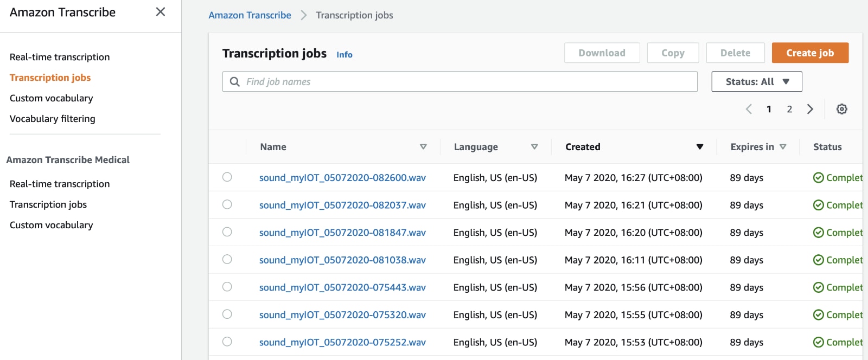Open Medical Custom vocabulary
868x360 pixels.
52,225
